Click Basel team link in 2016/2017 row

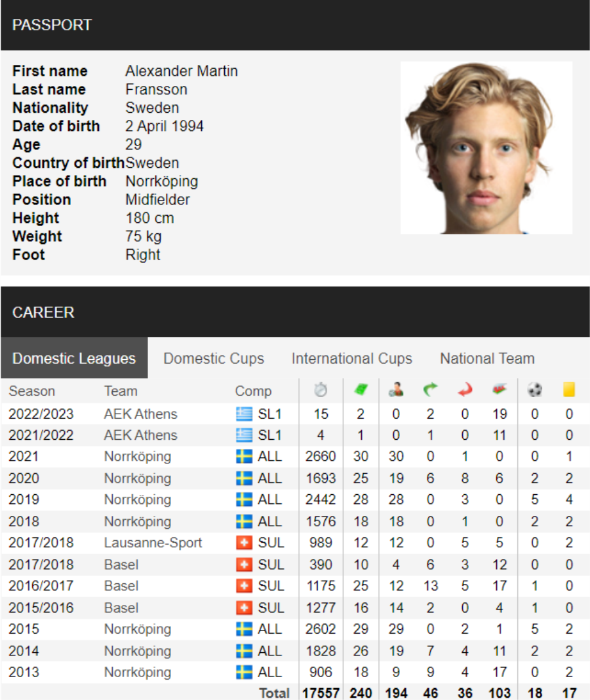point(121,586)
